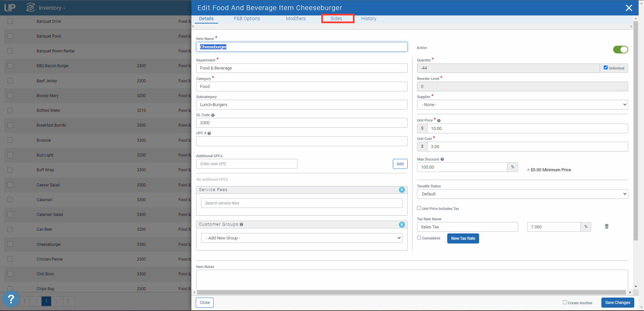Viewport: 644px width, 311px height.
Task: Click page 1 in pagination
Action: click(46, 301)
